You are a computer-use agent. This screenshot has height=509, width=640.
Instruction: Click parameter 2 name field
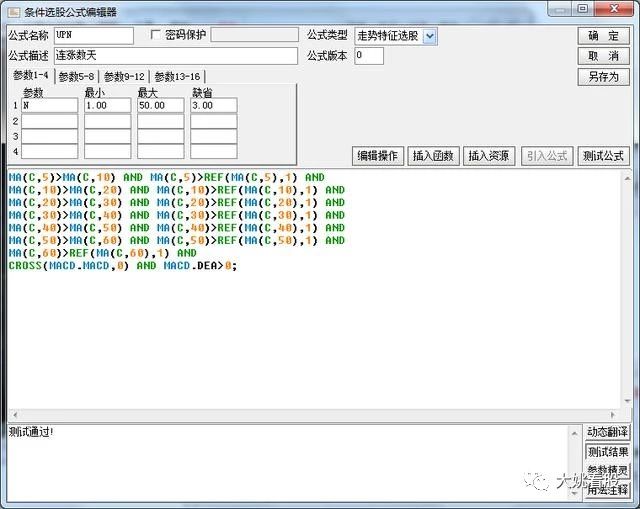pos(49,121)
